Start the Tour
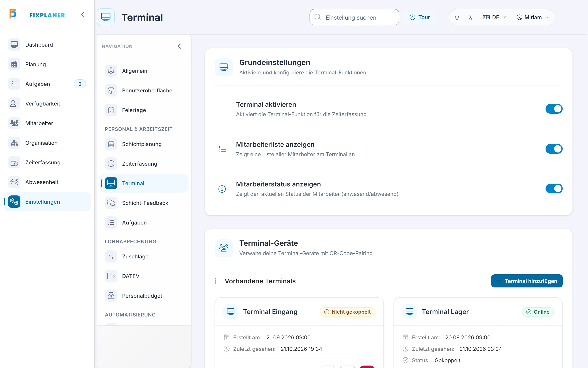588x368 pixels. click(420, 17)
